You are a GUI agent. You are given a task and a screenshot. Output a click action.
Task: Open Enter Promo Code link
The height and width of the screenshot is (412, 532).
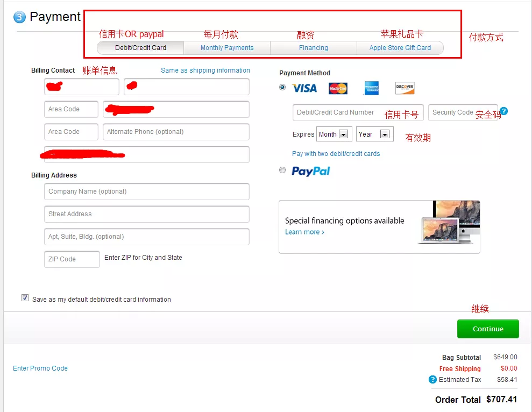(x=40, y=368)
